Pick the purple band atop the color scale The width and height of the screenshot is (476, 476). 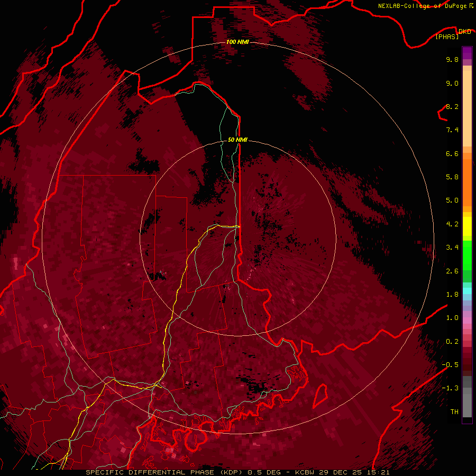click(x=467, y=53)
